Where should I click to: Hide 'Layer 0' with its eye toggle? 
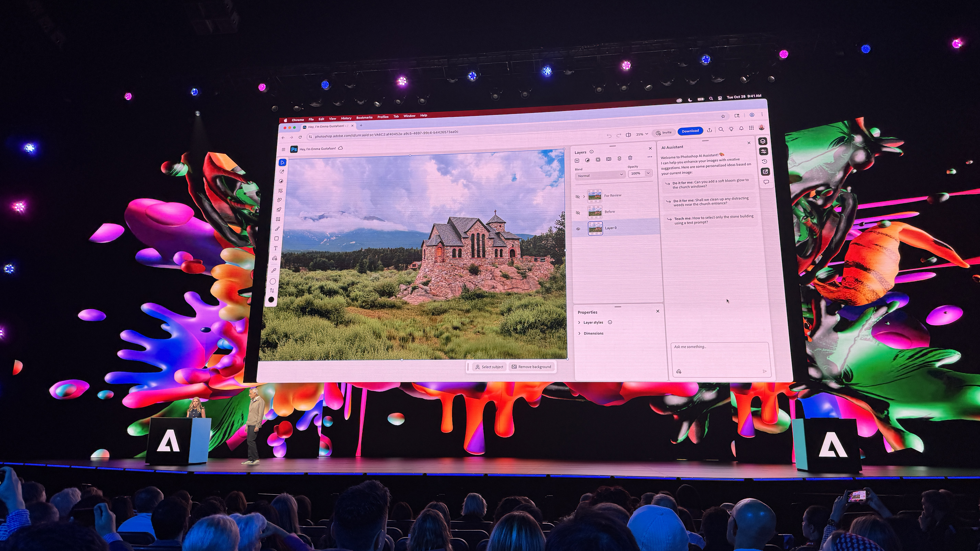[578, 229]
